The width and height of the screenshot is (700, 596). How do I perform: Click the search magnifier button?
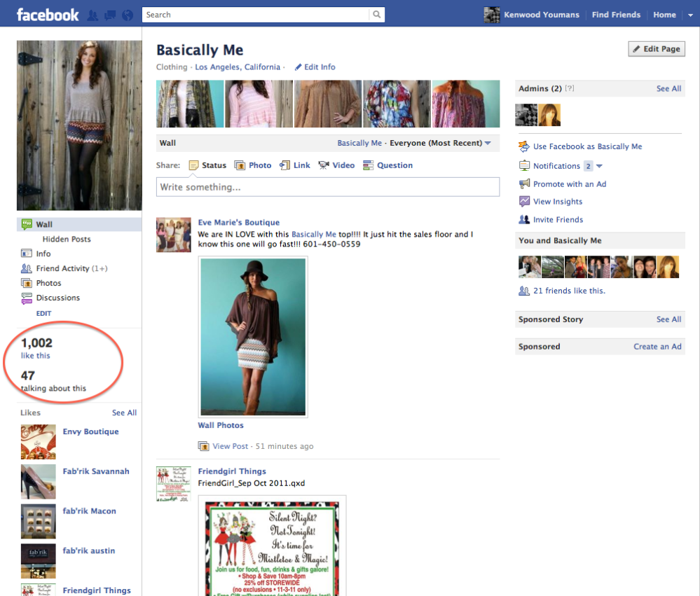377,15
